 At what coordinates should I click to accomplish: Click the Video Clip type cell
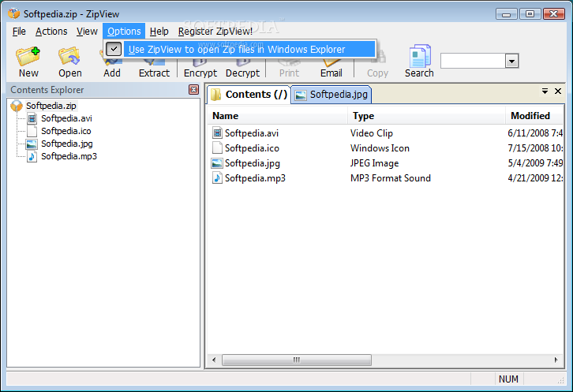371,133
